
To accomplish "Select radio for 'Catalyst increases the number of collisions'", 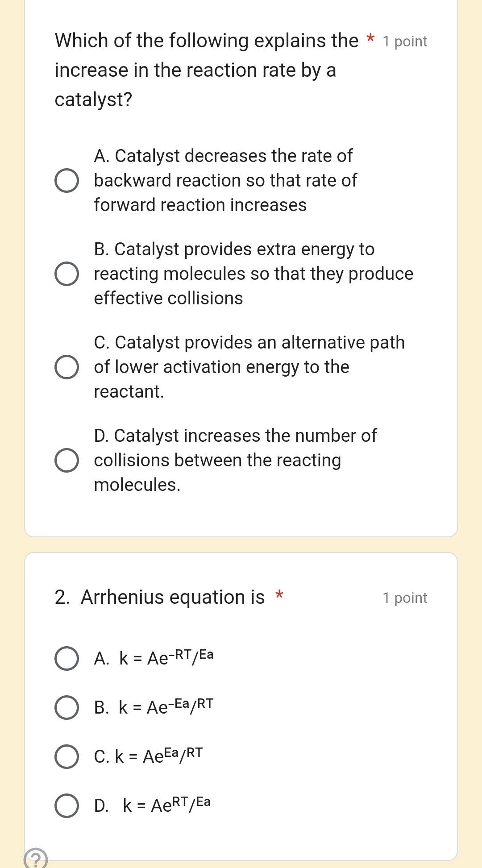I will click(67, 461).
